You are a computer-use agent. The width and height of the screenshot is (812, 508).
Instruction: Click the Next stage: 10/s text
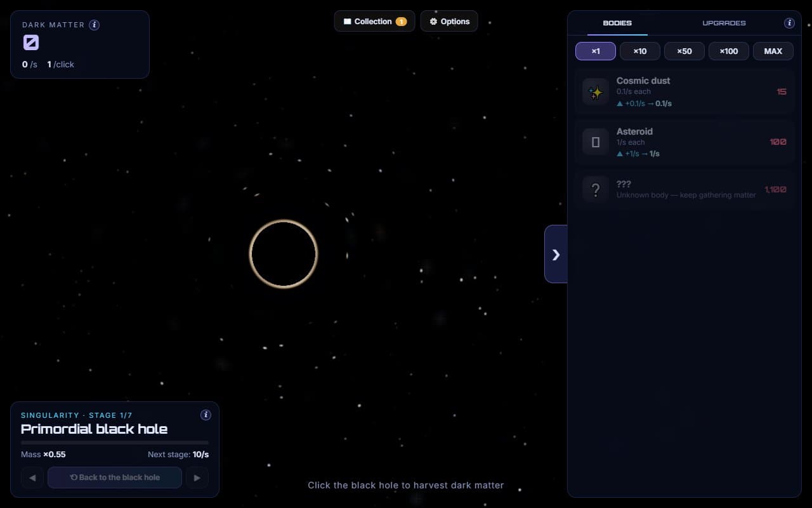[x=178, y=455]
